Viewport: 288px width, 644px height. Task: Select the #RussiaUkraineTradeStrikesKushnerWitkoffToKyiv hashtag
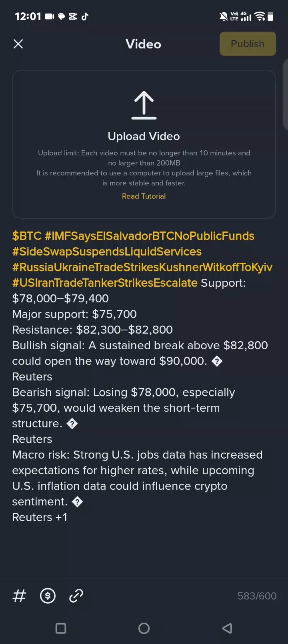(x=142, y=267)
